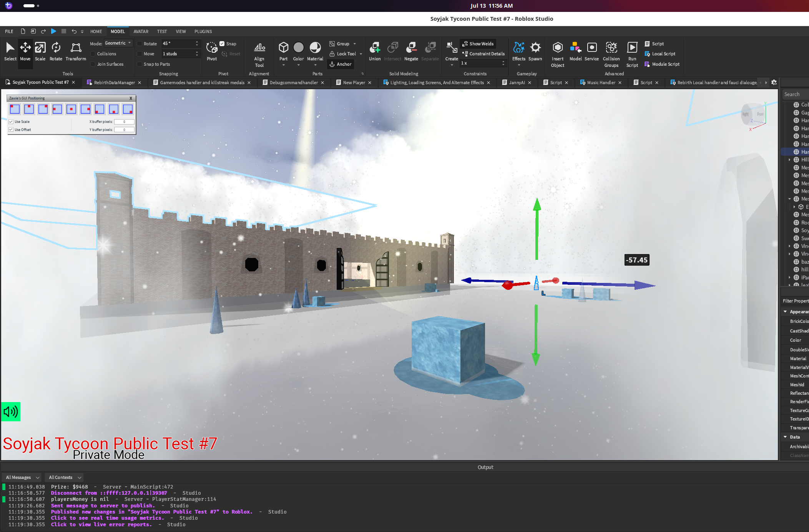Select the Select tool
This screenshot has height=532, width=809.
coord(10,52)
